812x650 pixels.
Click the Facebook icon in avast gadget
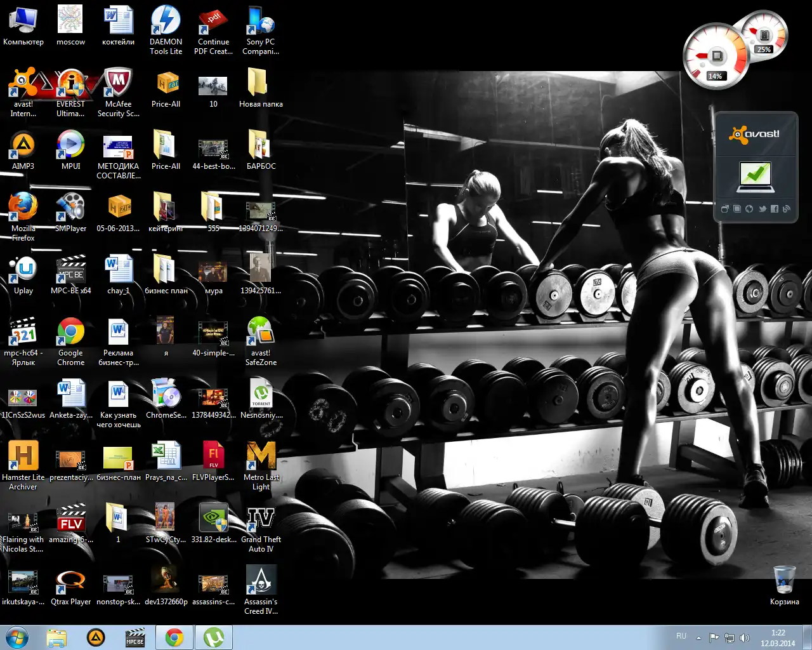774,209
